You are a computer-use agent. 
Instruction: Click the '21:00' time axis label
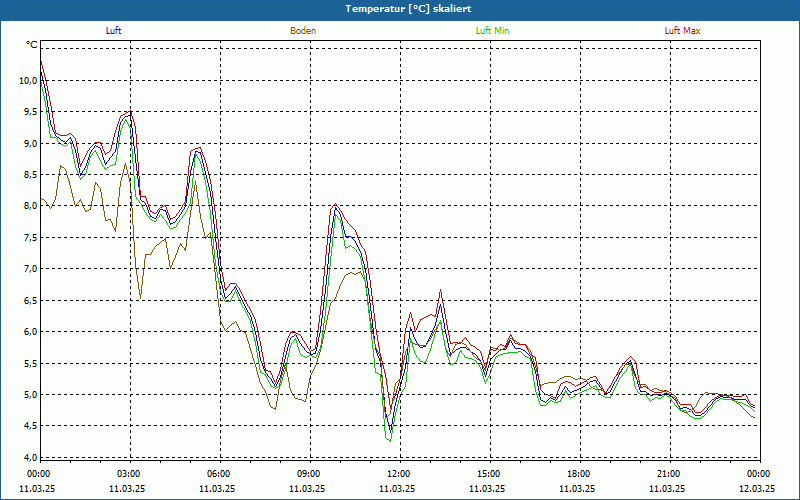tap(670, 474)
